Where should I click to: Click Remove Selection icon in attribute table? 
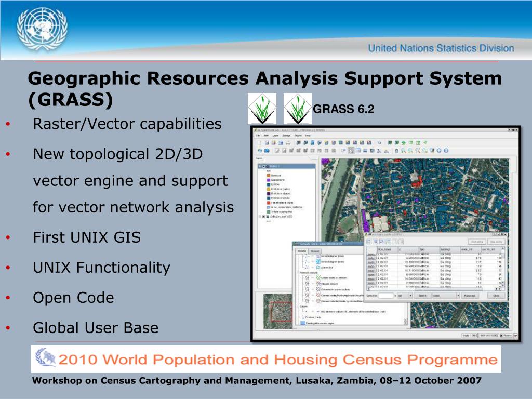click(369, 242)
